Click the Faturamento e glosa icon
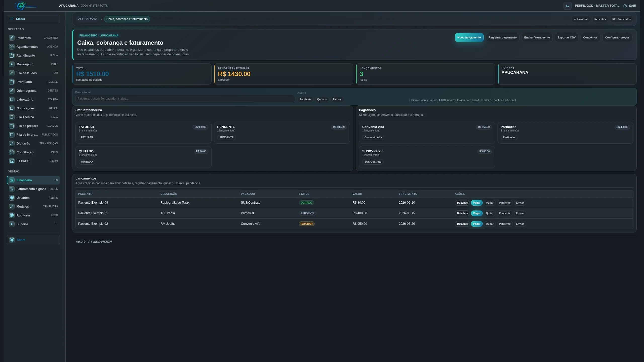Image resolution: width=644 pixels, height=362 pixels. pos(12,189)
